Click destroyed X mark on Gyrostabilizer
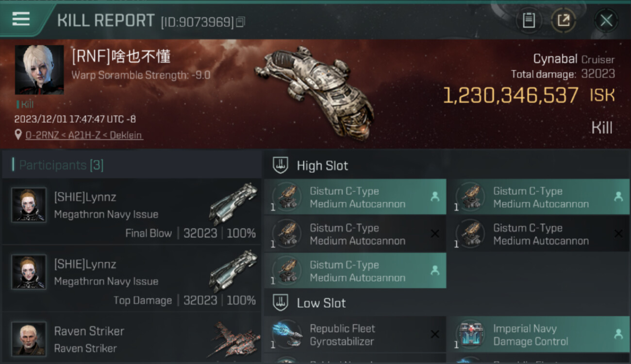 435,334
